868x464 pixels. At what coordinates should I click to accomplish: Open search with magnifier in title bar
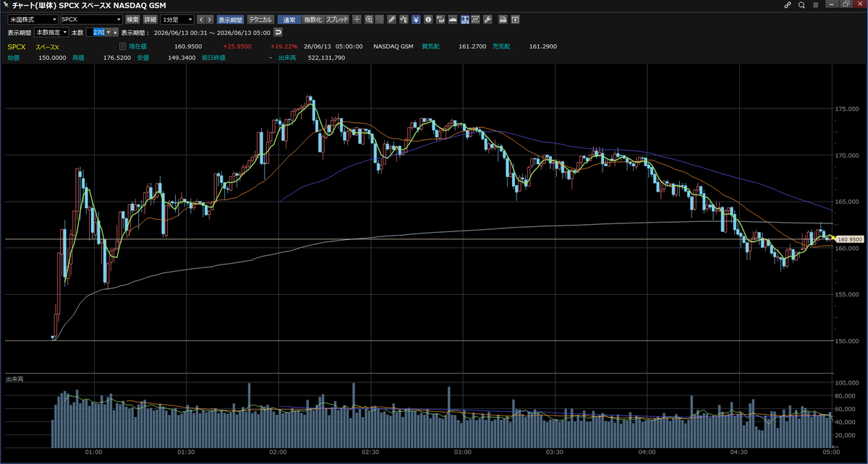[801, 5]
